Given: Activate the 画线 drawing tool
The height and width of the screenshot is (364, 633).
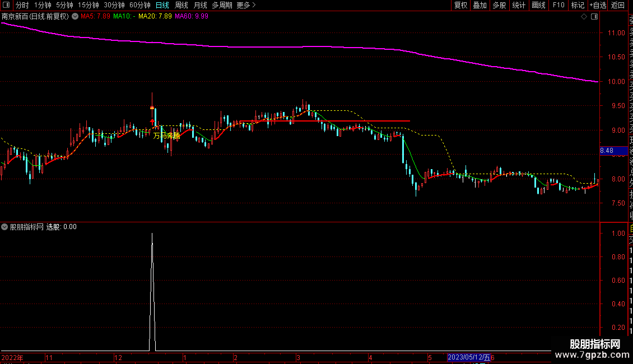Looking at the screenshot, I should 538,5.
